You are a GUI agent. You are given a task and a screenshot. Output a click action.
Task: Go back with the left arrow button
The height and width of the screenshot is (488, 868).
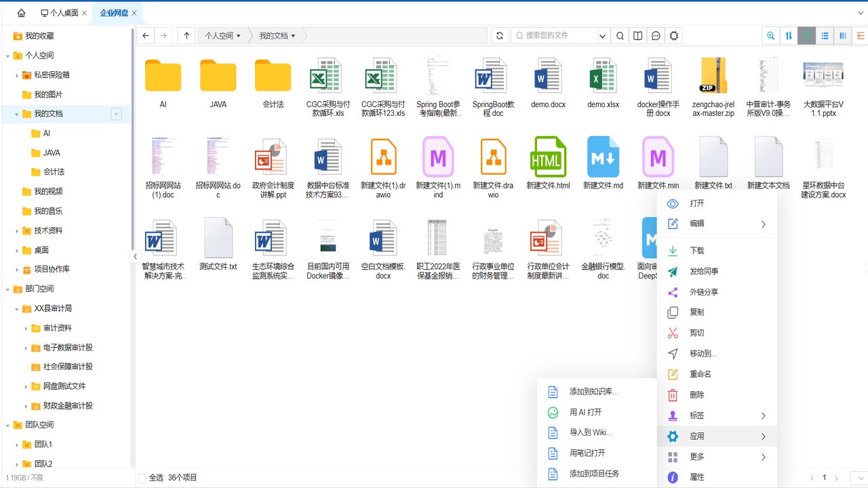coord(146,36)
